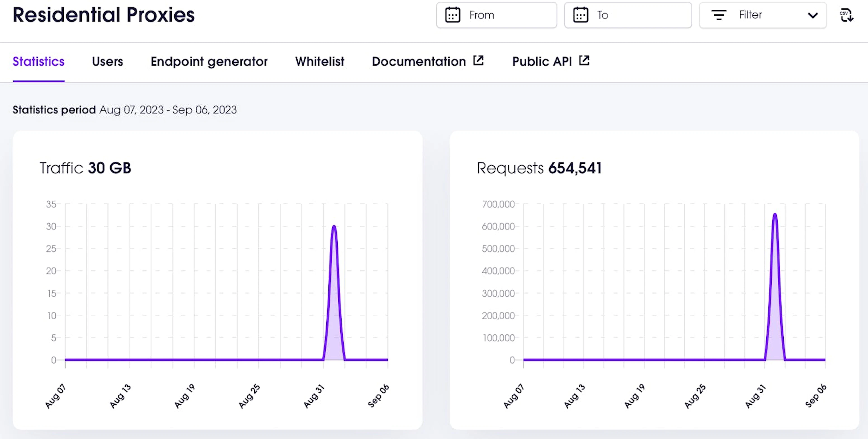This screenshot has width=868, height=439.
Task: Click the To date input field
Action: (x=628, y=15)
